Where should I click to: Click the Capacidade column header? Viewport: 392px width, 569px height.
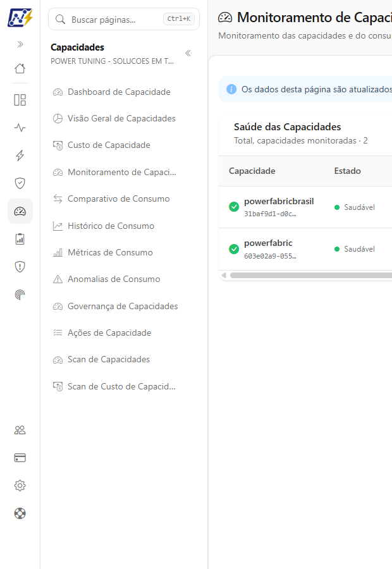(x=252, y=171)
